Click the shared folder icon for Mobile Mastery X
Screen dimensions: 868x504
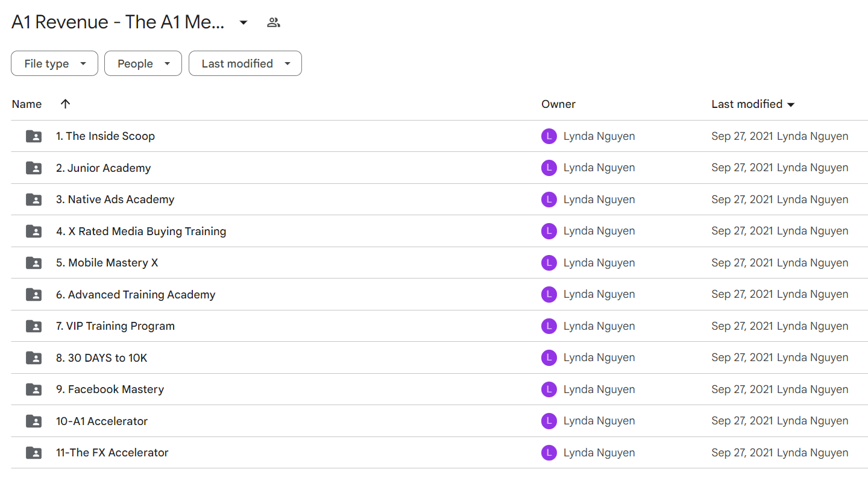(34, 263)
